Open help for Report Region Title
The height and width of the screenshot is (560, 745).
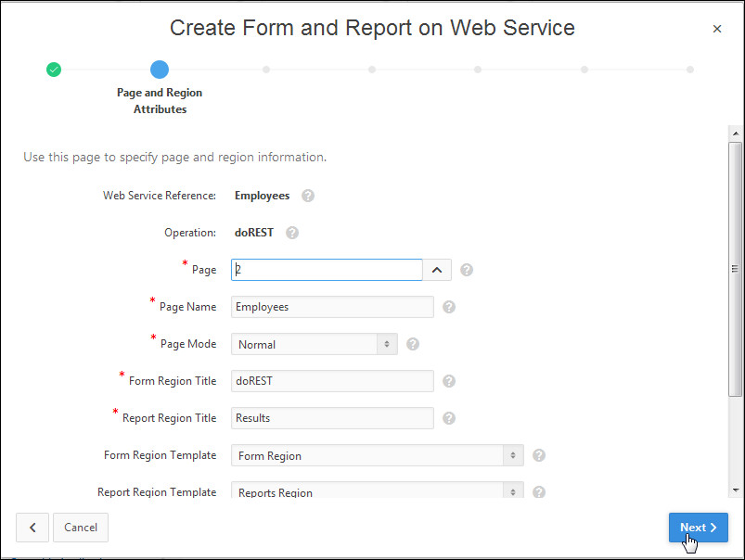pos(449,418)
